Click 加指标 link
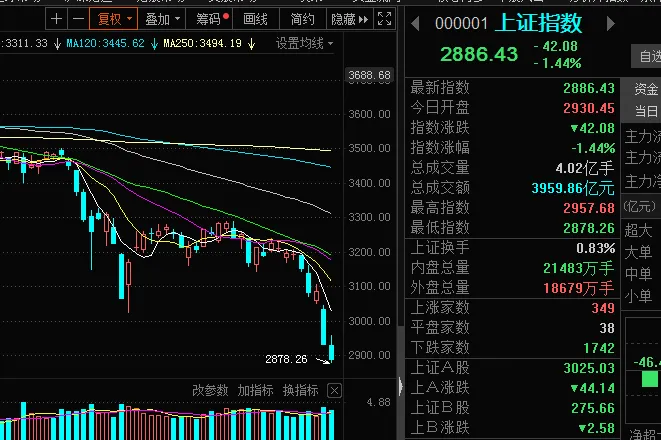The height and width of the screenshot is (440, 661). pyautogui.click(x=255, y=390)
